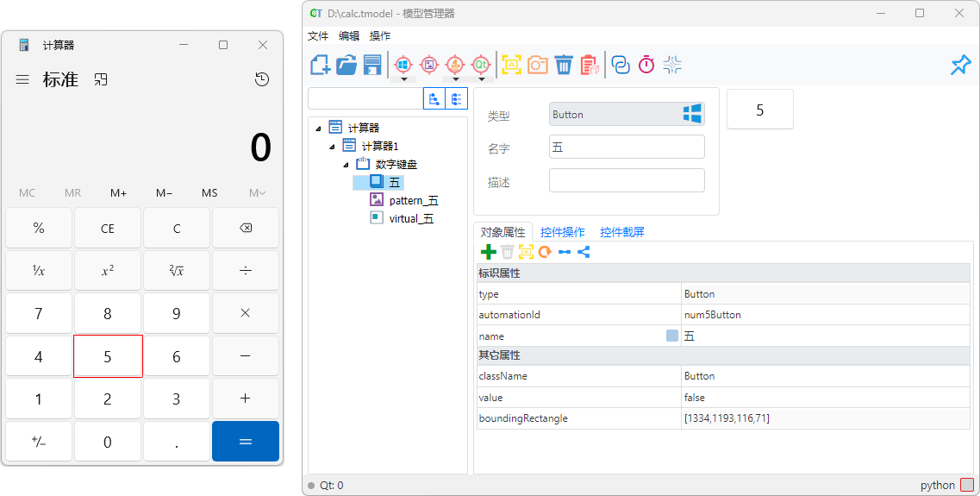Screen dimensions: 980x496
Task: Click the image pattern spy icon
Action: pos(428,64)
